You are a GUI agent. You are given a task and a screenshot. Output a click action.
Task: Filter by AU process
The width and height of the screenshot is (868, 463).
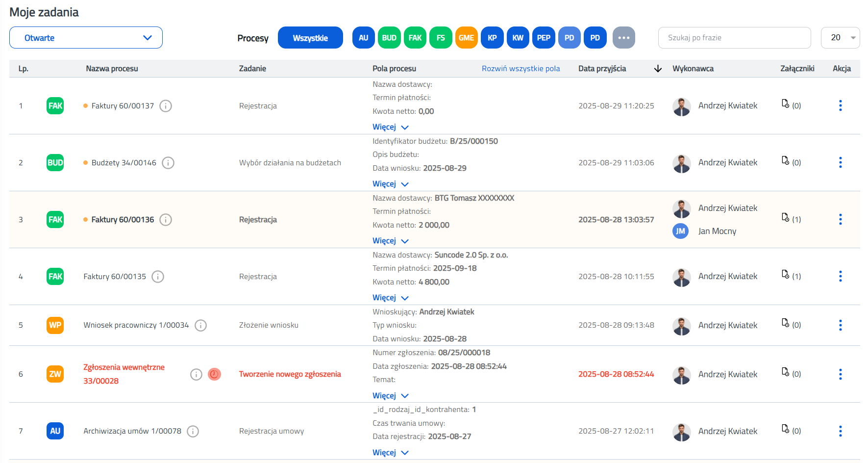pos(364,38)
